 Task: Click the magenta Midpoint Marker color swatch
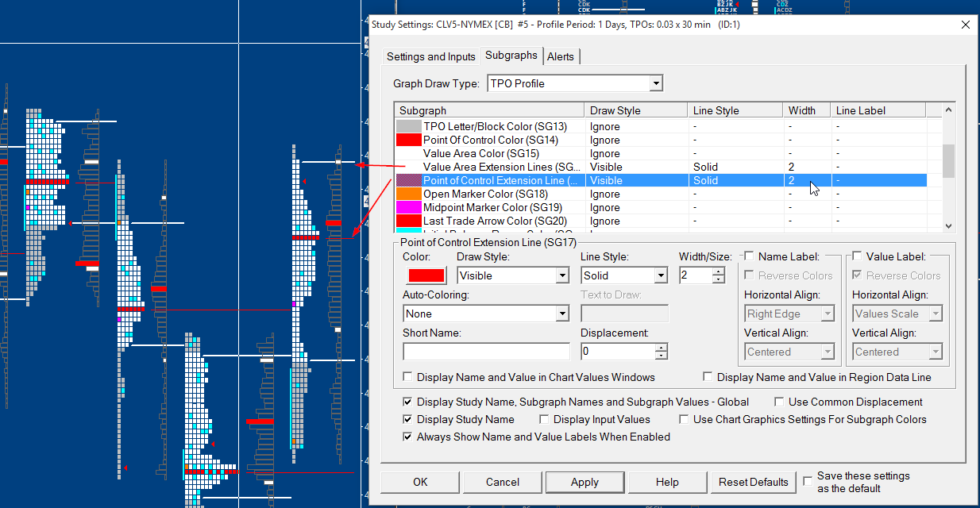(408, 207)
